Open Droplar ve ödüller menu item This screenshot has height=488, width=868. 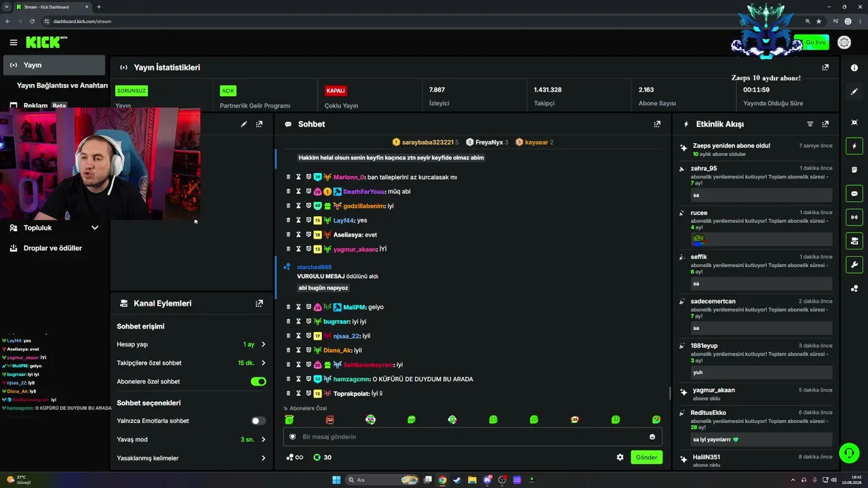click(54, 248)
